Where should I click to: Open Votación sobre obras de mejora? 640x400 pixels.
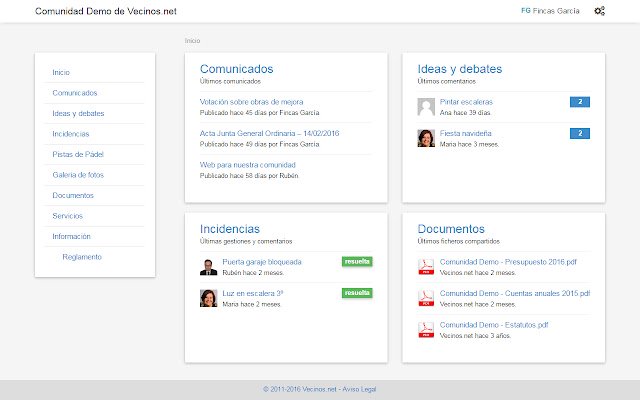pos(251,102)
